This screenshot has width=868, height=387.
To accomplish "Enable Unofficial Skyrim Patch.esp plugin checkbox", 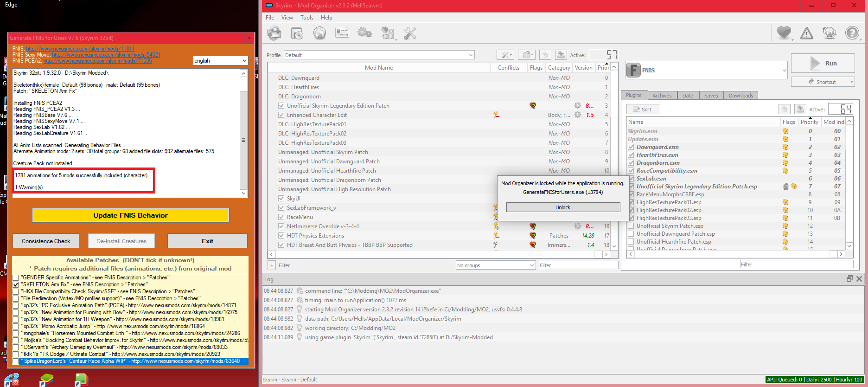I will [631, 226].
